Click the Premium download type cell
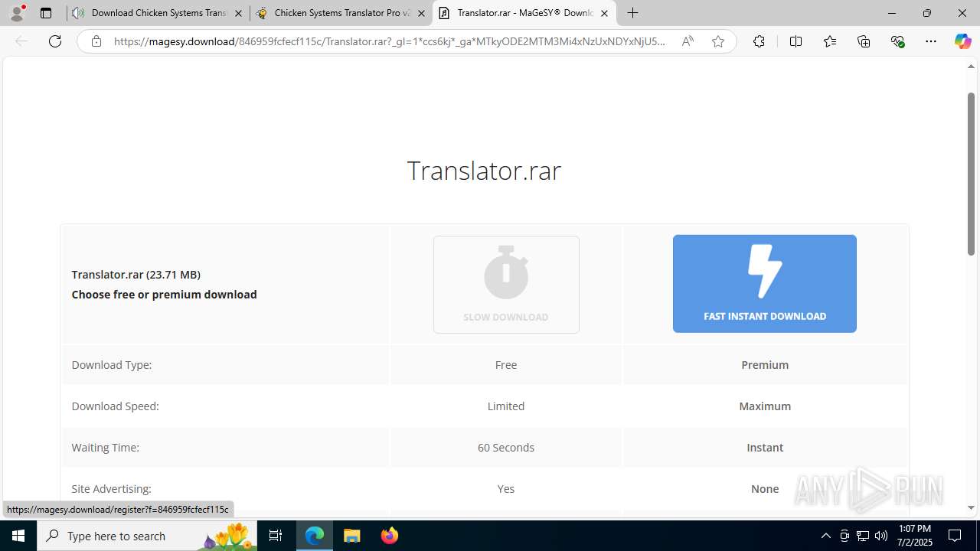980x551 pixels. tap(765, 364)
